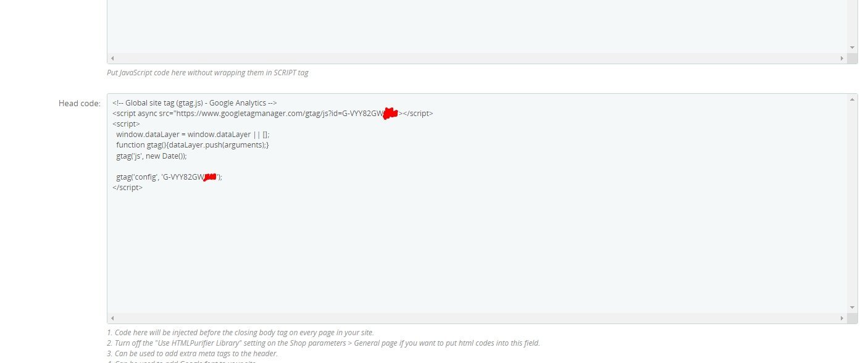This screenshot has width=868, height=363.
Task: Click the Head code horizontal scroll-left arrow
Action: (112, 319)
